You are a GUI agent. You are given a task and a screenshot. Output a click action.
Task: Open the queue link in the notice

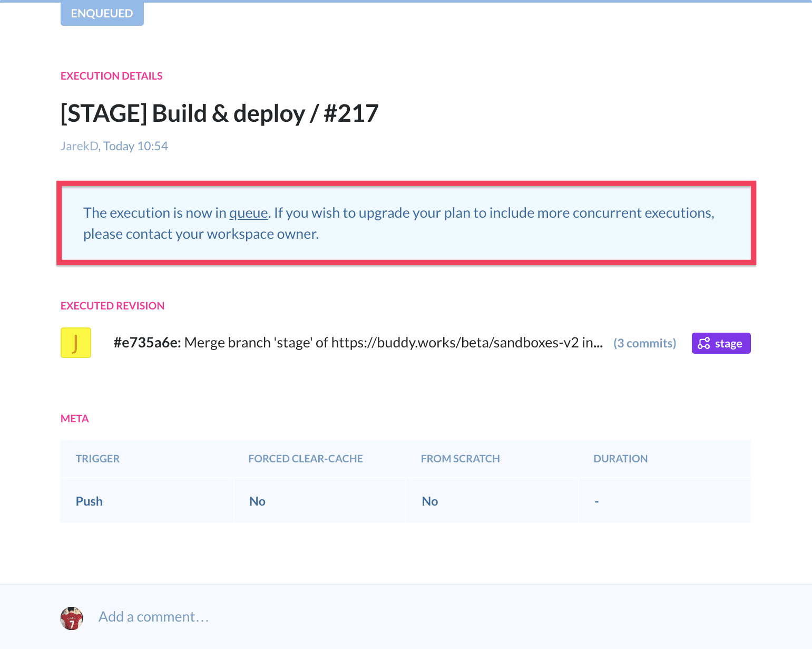[248, 213]
